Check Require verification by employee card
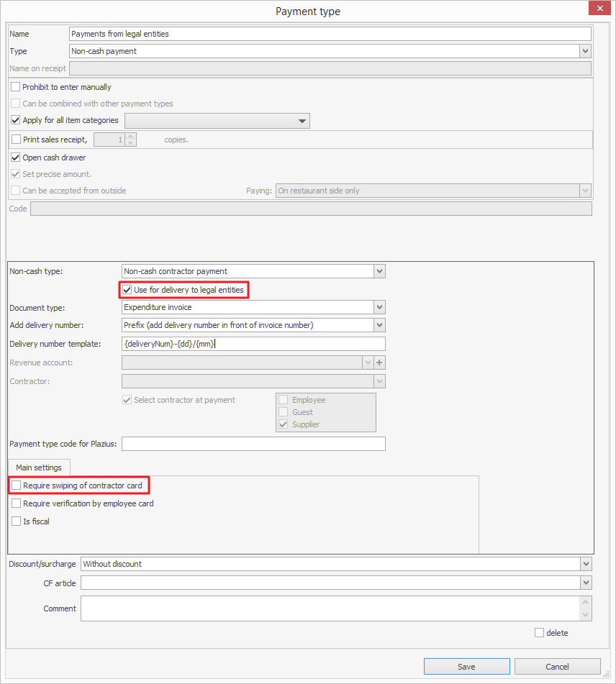Image resolution: width=616 pixels, height=684 pixels. pyautogui.click(x=17, y=503)
